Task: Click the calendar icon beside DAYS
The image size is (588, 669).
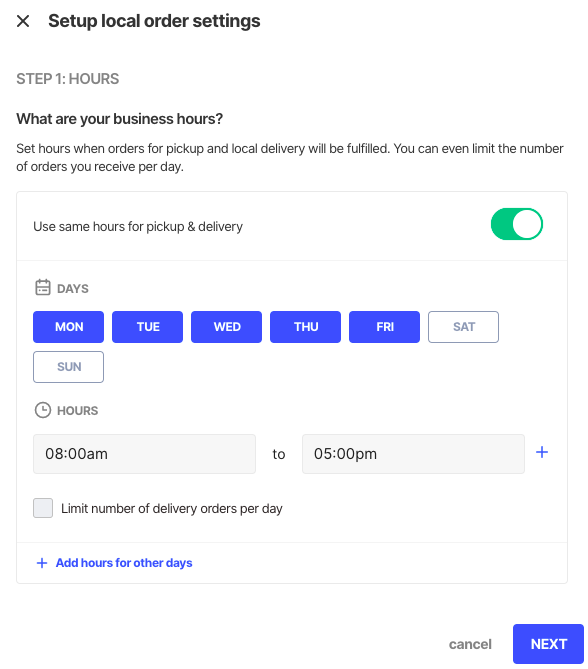Action: click(x=43, y=288)
